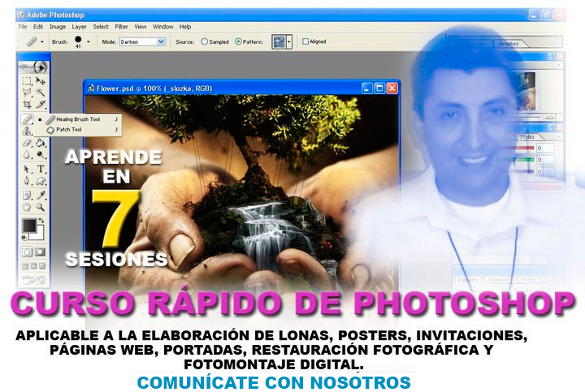Viewport: 585px width, 392px height.
Task: Select the Hand tool
Action: pos(27,207)
